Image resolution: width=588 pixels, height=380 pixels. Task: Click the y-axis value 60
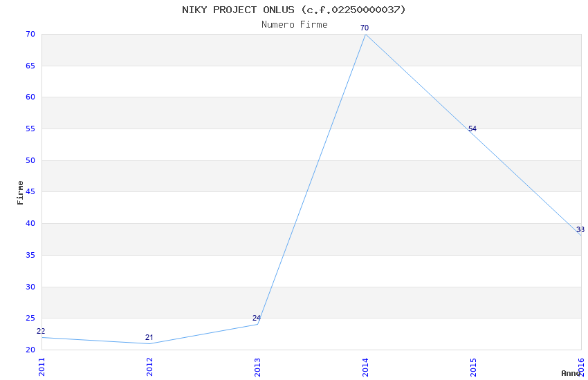pyautogui.click(x=30, y=97)
